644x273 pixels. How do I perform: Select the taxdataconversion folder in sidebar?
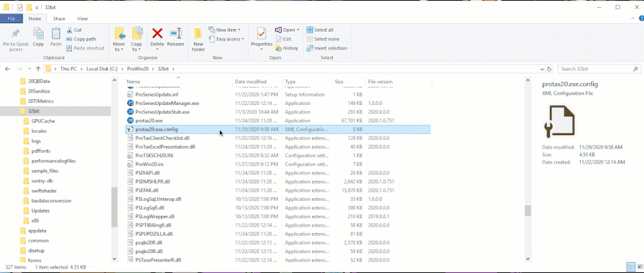point(51,200)
